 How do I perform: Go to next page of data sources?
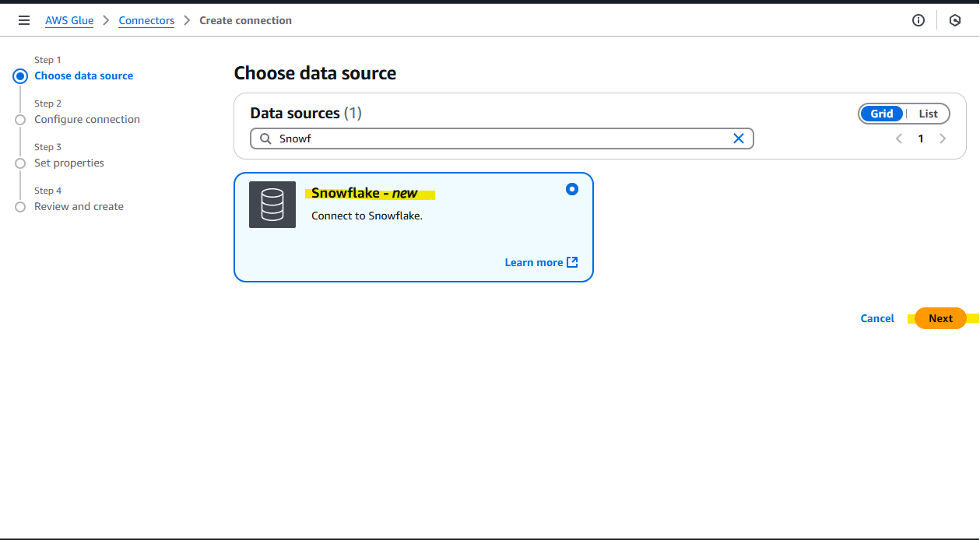tap(943, 139)
